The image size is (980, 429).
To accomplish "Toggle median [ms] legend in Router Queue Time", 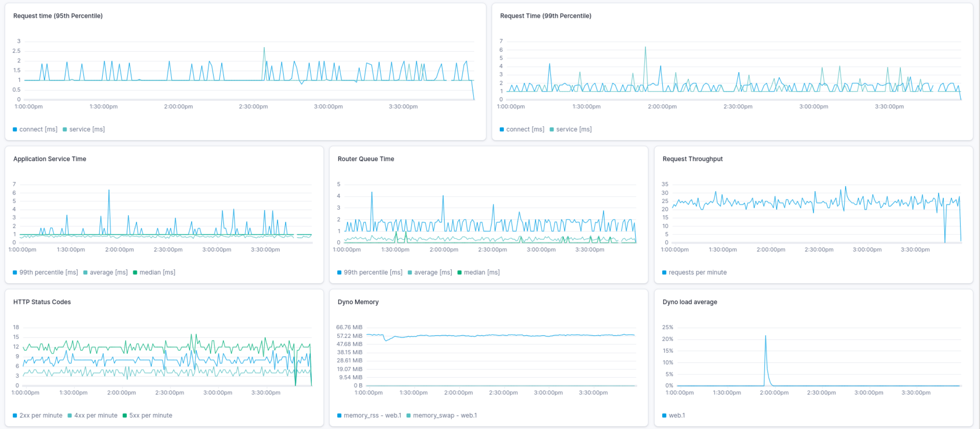I will point(479,272).
